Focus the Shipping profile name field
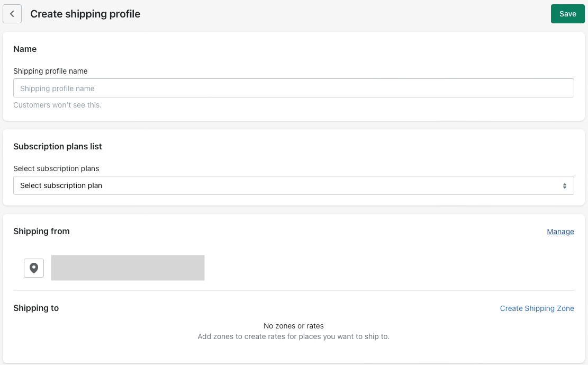The image size is (588, 365). point(293,88)
